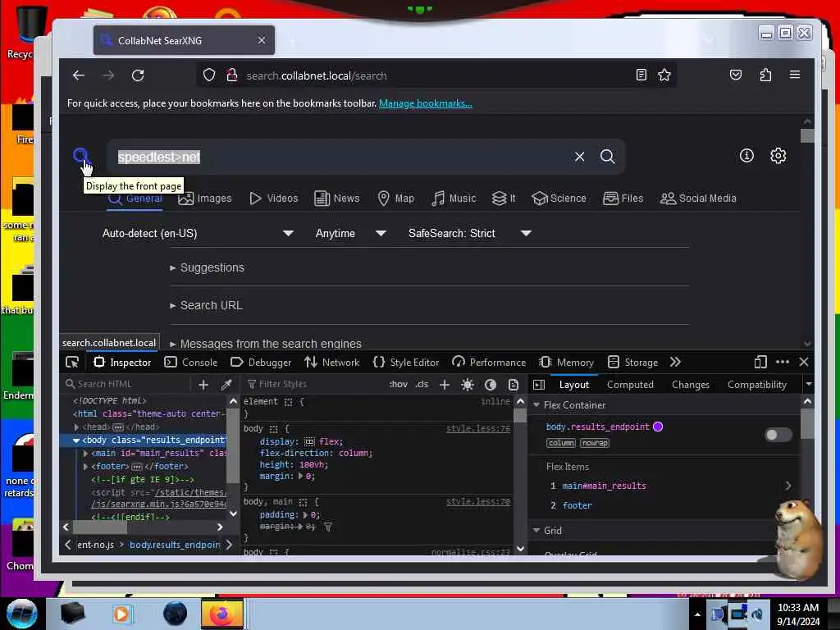Image resolution: width=840 pixels, height=630 pixels.
Task: Show site security padlock info
Action: click(232, 75)
